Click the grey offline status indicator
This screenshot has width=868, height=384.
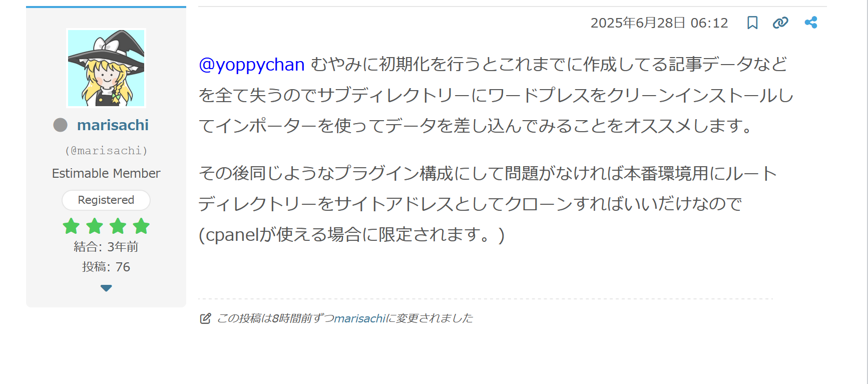pyautogui.click(x=61, y=125)
